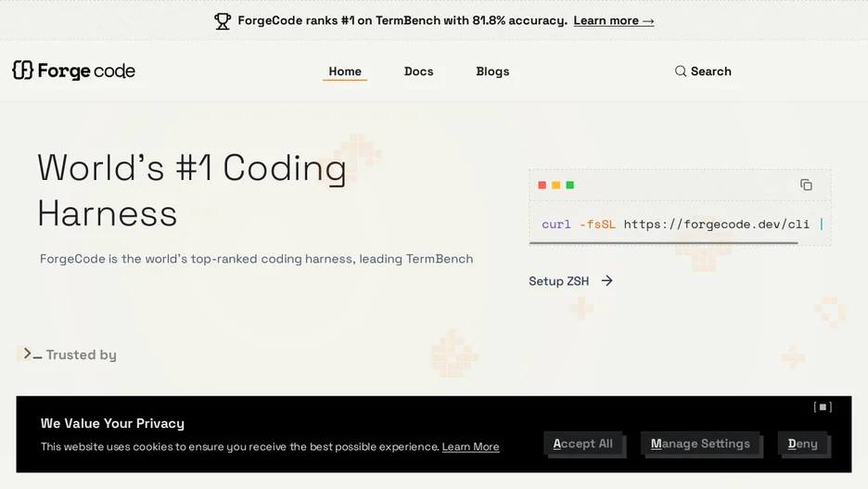Open the Docs page

(418, 71)
